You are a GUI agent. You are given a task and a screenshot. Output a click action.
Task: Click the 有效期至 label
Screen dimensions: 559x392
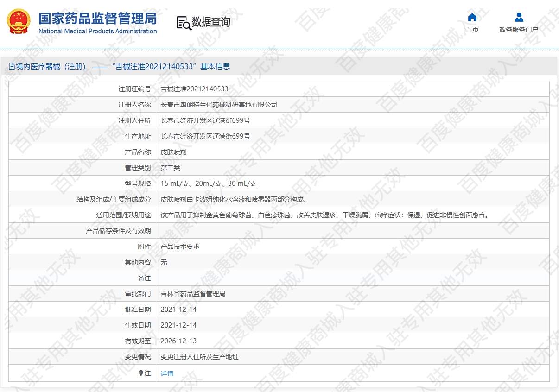coord(138,341)
